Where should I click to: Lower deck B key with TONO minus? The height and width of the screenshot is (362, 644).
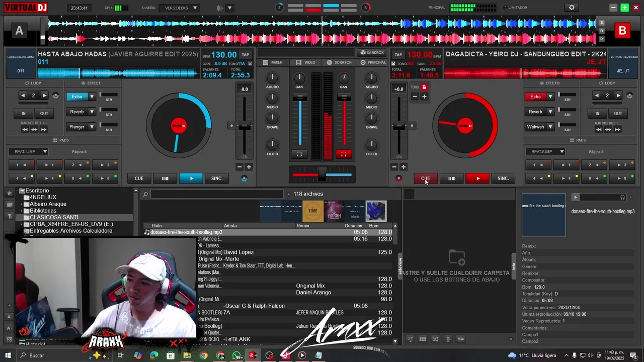(415, 97)
